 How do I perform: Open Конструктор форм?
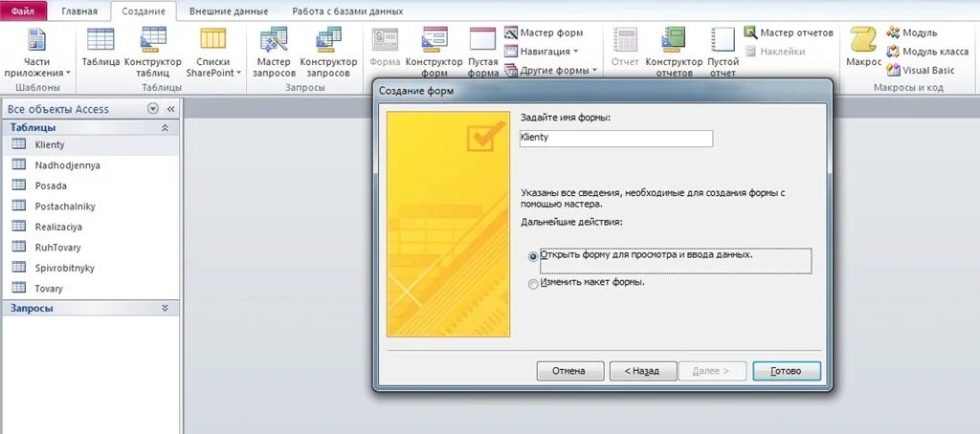[434, 52]
